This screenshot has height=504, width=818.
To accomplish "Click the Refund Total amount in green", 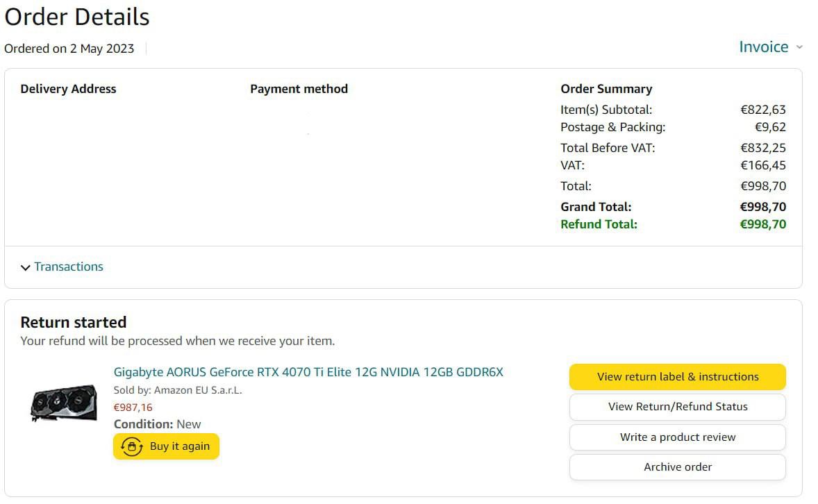I will pyautogui.click(x=763, y=224).
